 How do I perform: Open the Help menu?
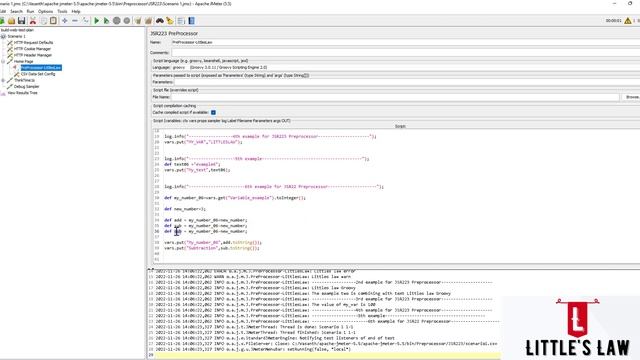coord(76,11)
